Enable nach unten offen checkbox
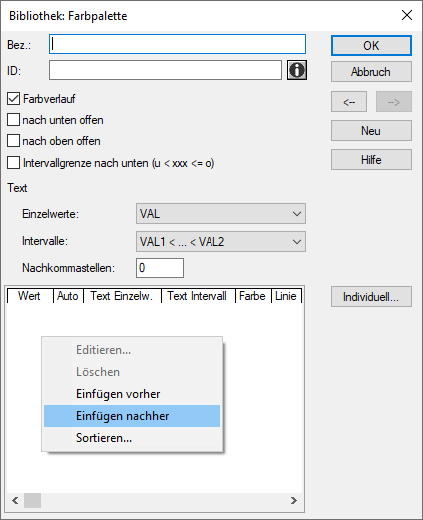Image resolution: width=423 pixels, height=520 pixels. 13,120
